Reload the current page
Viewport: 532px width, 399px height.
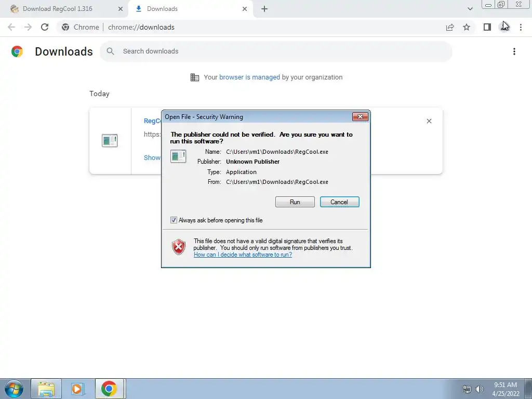[45, 27]
